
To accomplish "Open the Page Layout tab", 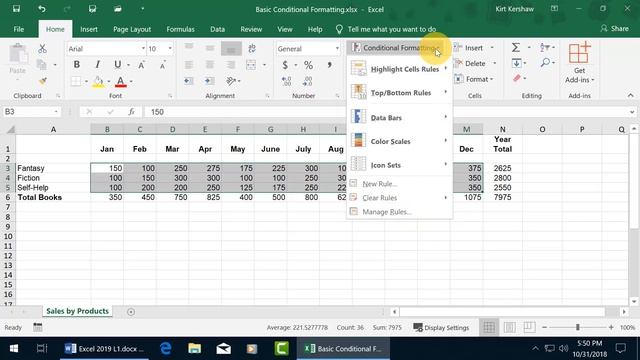I will click(132, 29).
